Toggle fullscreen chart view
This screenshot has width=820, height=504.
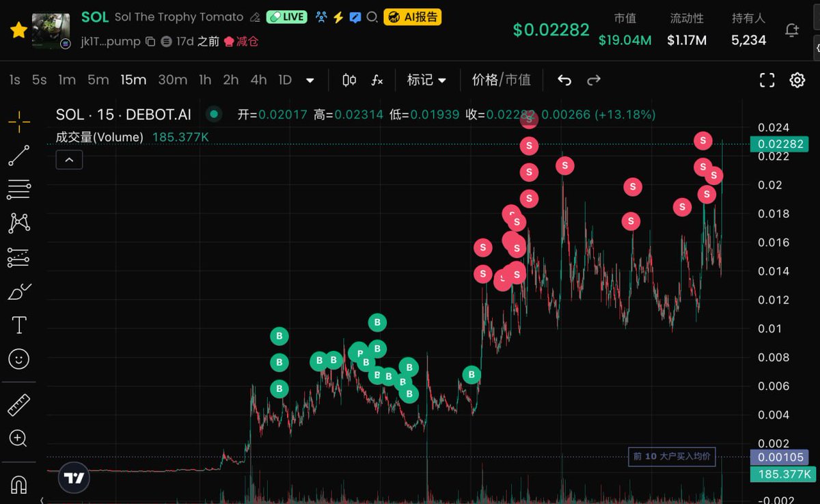click(767, 80)
